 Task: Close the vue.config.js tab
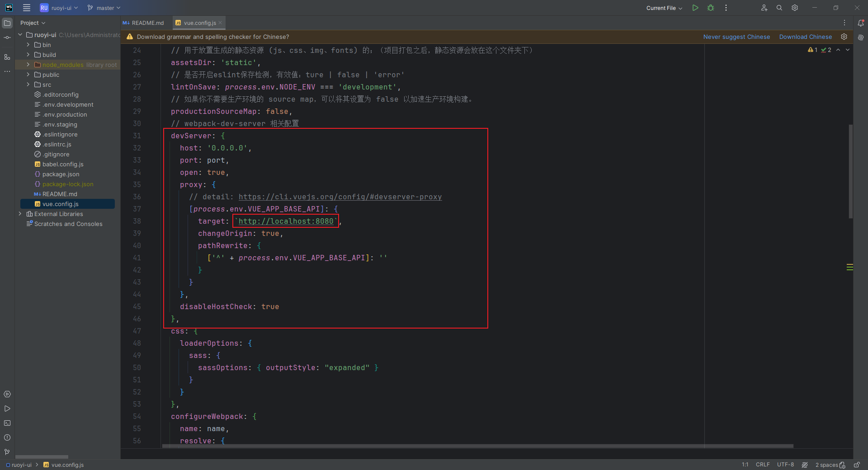(x=220, y=23)
